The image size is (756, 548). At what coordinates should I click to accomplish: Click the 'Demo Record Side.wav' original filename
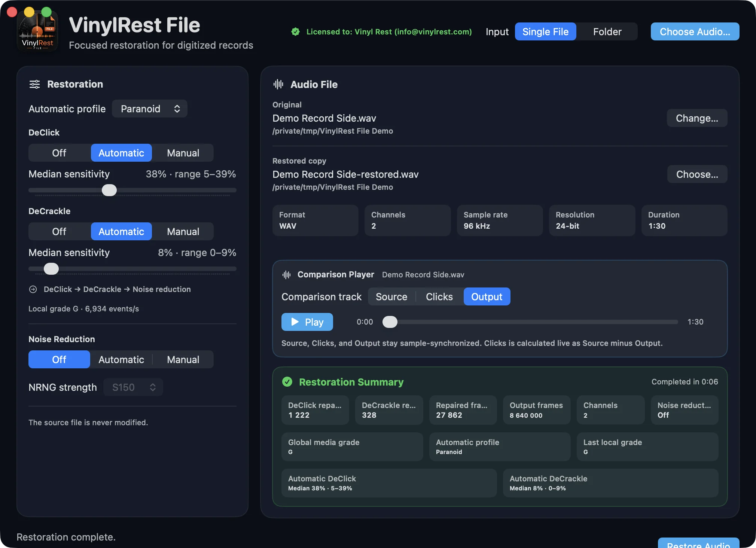point(324,118)
